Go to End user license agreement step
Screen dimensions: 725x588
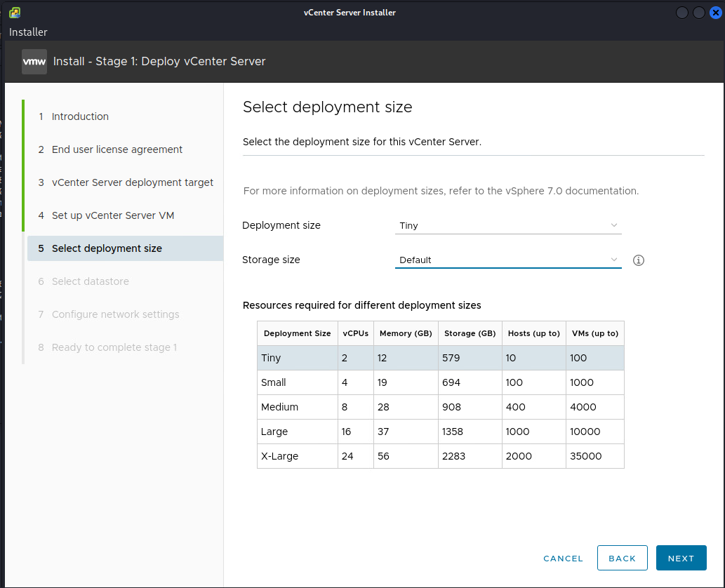pyautogui.click(x=117, y=149)
